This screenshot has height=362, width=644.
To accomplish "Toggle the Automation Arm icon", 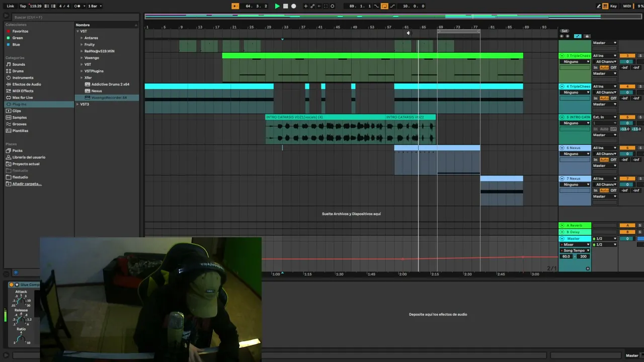I will point(312,6).
